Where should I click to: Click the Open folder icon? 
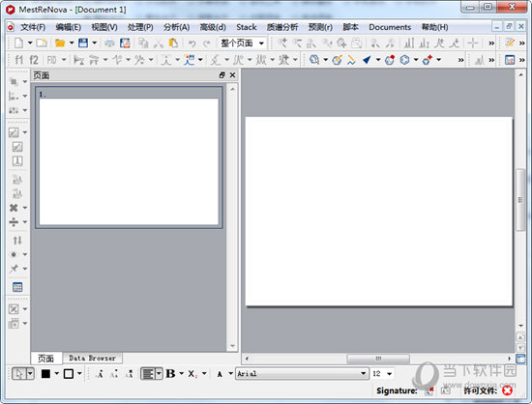[60, 43]
